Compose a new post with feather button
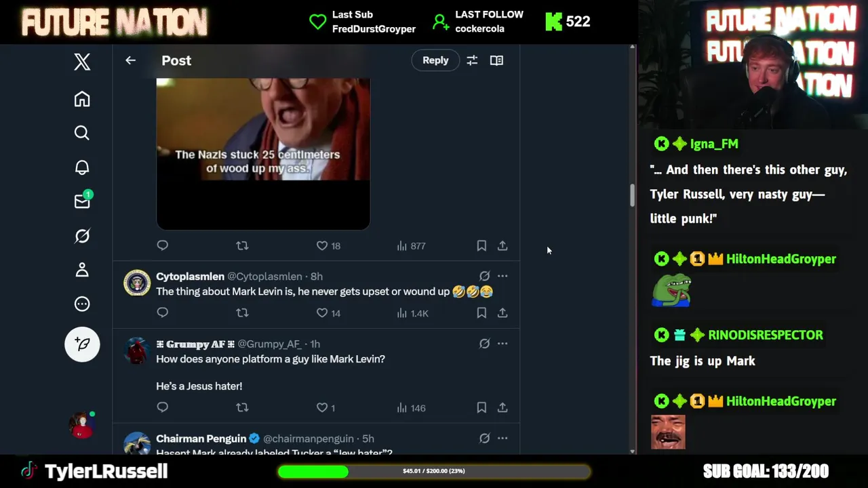 pos(82,344)
